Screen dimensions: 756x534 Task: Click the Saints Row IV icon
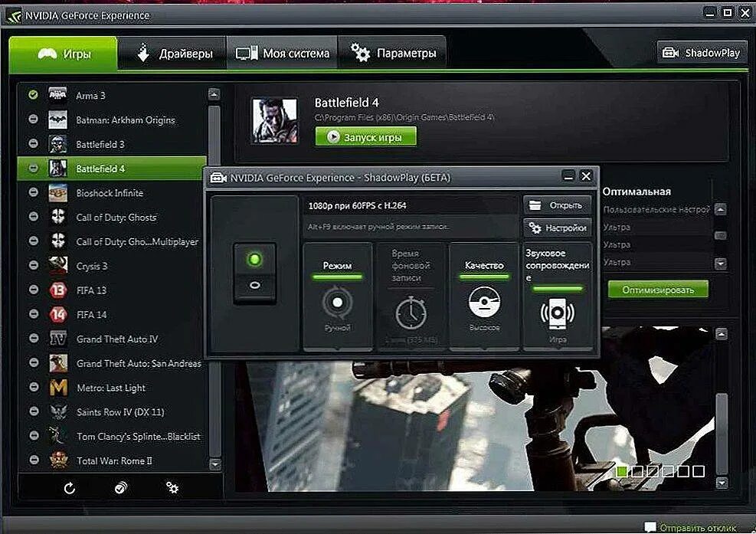[x=58, y=411]
